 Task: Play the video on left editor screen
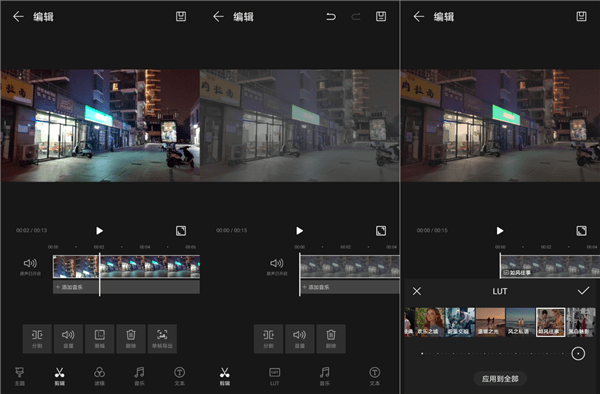[x=99, y=231]
